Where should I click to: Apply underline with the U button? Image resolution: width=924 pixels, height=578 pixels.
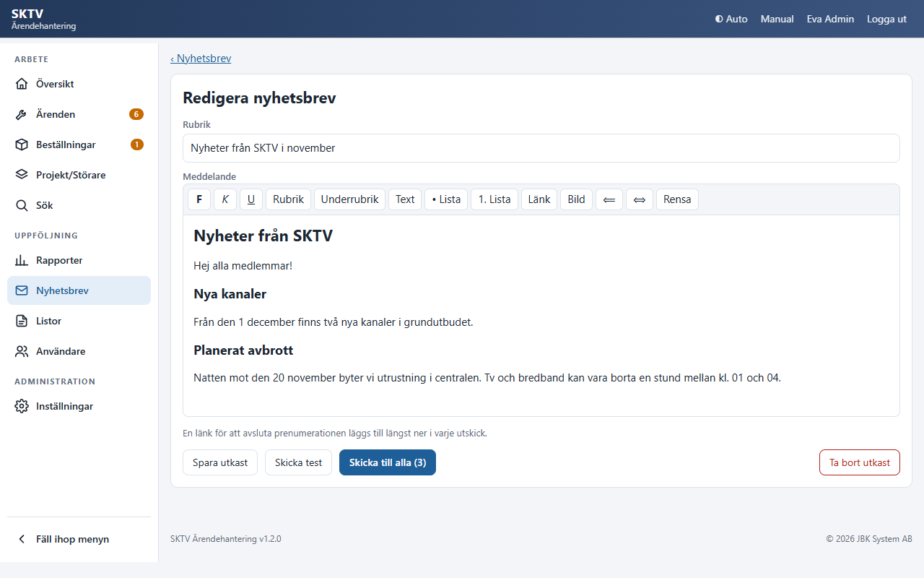(251, 199)
